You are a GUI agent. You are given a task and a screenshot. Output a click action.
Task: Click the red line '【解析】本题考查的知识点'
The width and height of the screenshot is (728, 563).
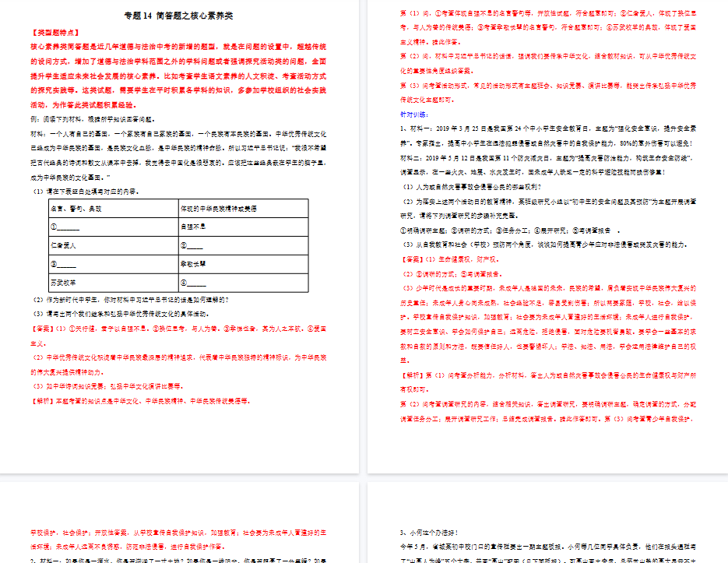(x=141, y=401)
